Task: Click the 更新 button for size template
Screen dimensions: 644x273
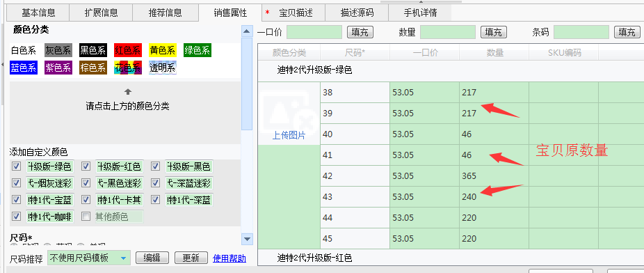Action: (x=191, y=258)
